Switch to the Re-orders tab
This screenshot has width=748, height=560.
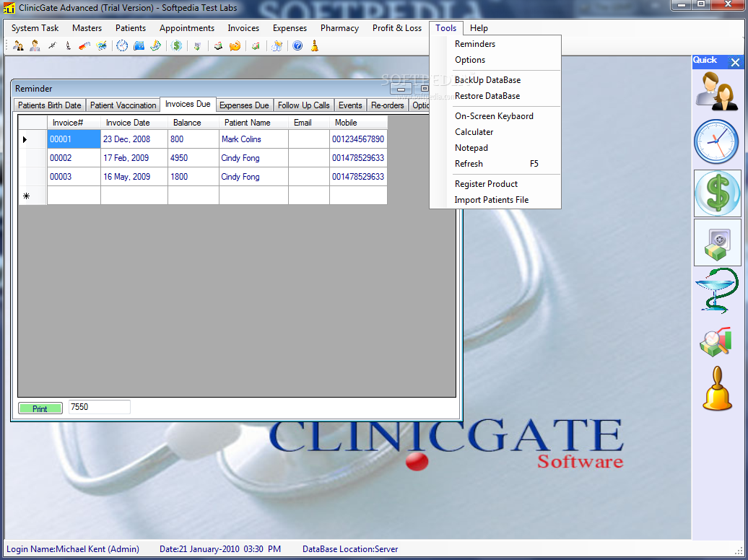pos(387,105)
